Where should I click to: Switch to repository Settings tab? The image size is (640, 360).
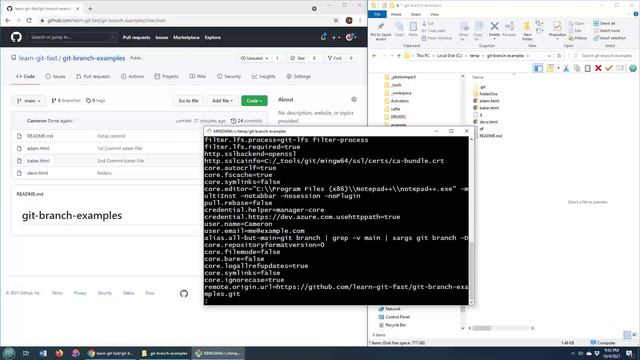pyautogui.click(x=299, y=76)
